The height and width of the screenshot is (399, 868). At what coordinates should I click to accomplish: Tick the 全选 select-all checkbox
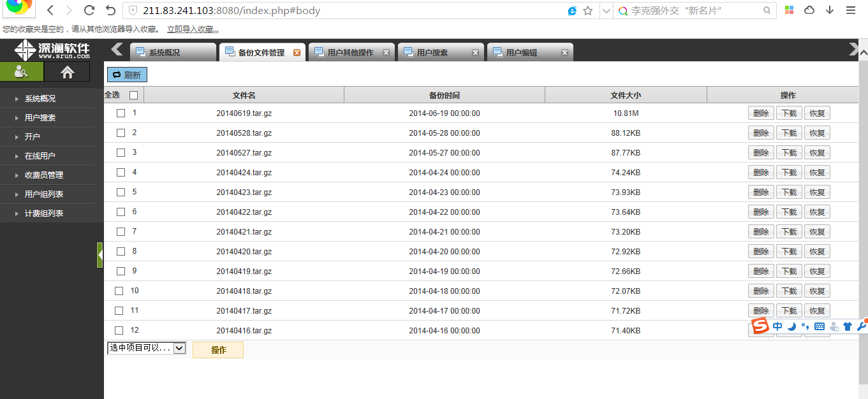[133, 95]
